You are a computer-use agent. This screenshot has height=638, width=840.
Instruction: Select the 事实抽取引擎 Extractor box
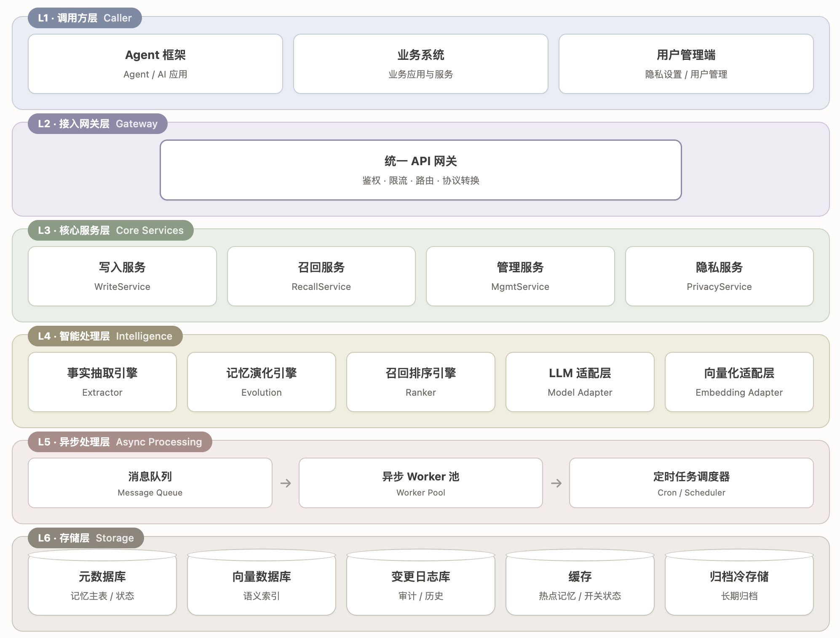point(102,382)
